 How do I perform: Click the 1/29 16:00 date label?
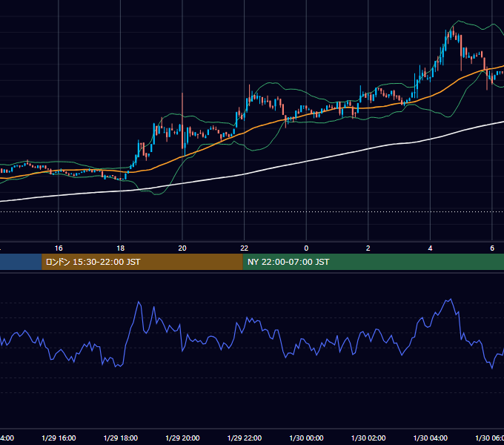click(59, 438)
